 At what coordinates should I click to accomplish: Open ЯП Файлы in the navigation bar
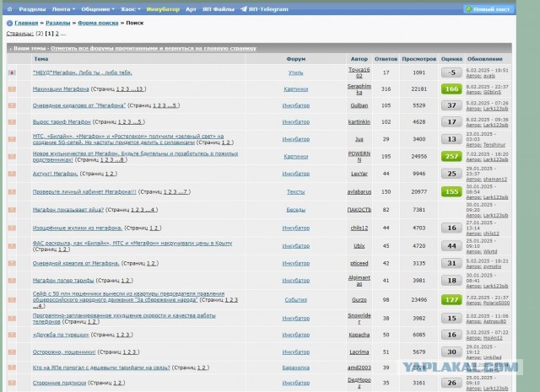click(219, 9)
